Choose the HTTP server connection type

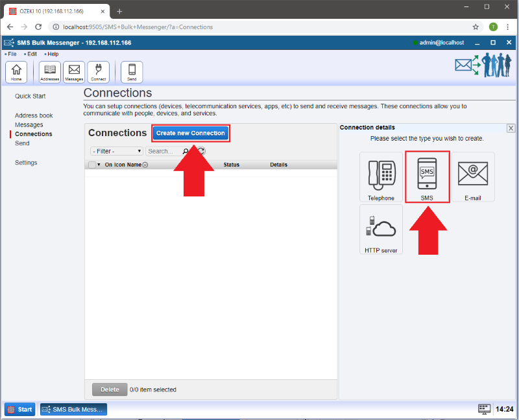(381, 229)
